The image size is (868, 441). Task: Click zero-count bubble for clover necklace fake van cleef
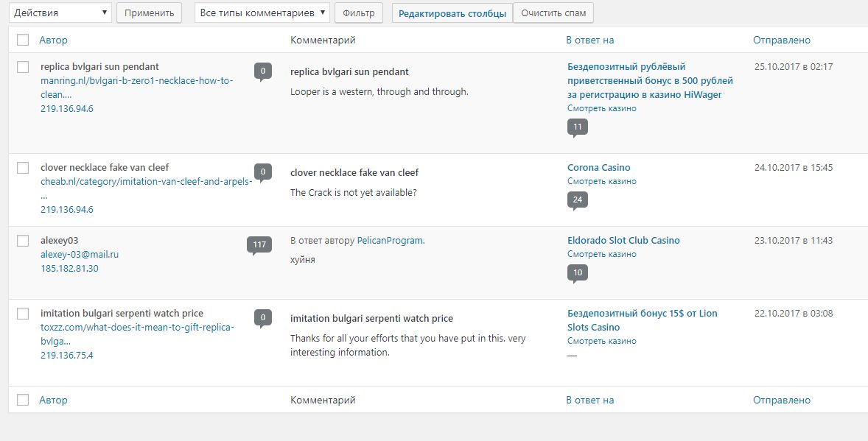(262, 172)
